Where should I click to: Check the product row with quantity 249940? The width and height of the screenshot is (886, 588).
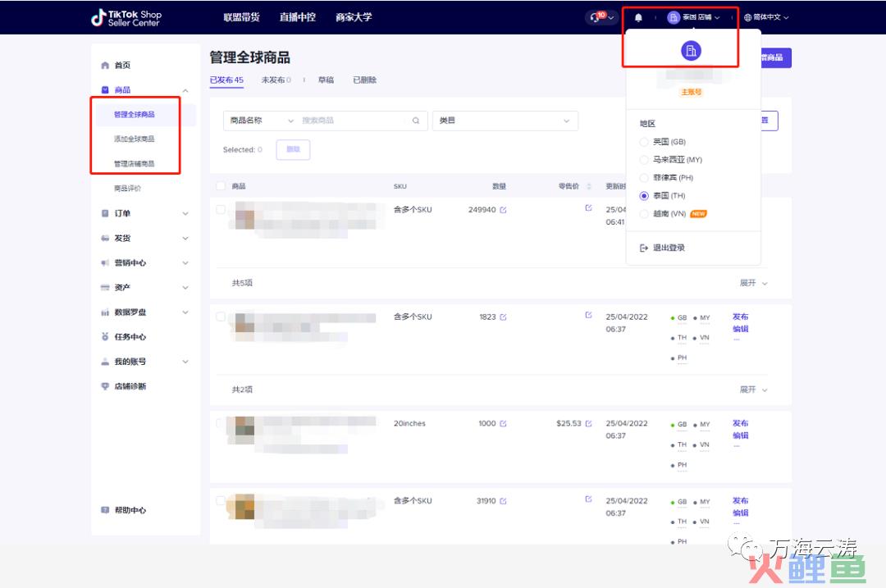pos(221,210)
